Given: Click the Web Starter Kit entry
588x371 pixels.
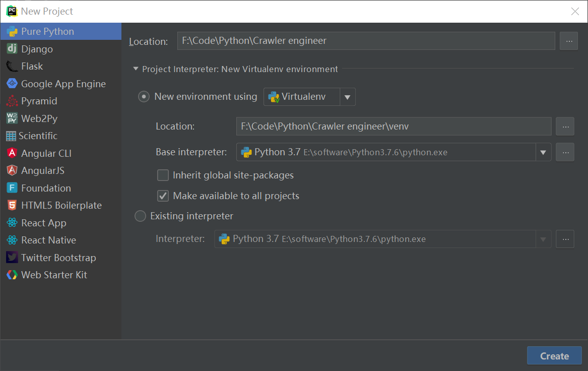Looking at the screenshot, I should pyautogui.click(x=12, y=275).
